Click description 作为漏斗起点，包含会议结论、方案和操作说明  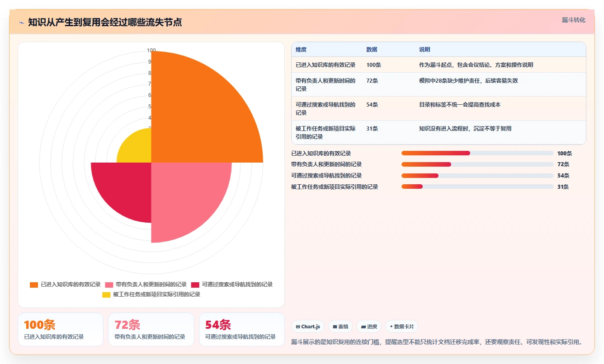coord(476,65)
